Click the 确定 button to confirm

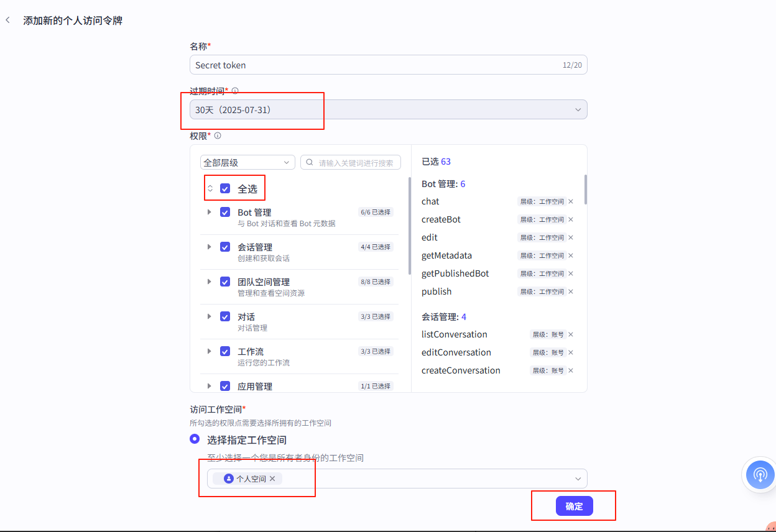click(573, 505)
